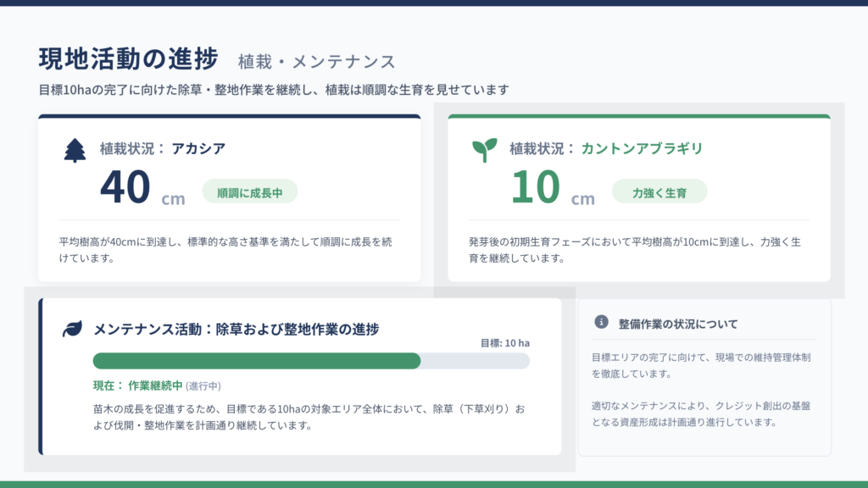Image resolution: width=868 pixels, height=488 pixels.
Task: Click the unfilled gray progress bar end
Action: 475,361
